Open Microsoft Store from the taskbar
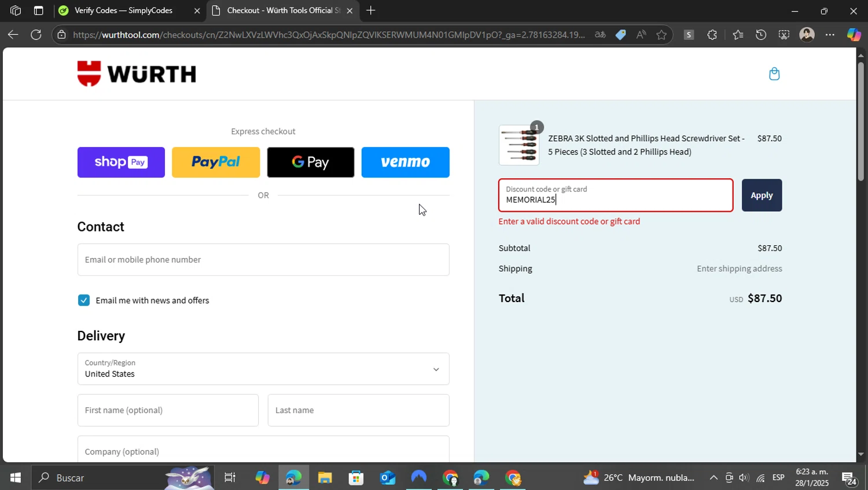Image resolution: width=868 pixels, height=490 pixels. coord(356,478)
